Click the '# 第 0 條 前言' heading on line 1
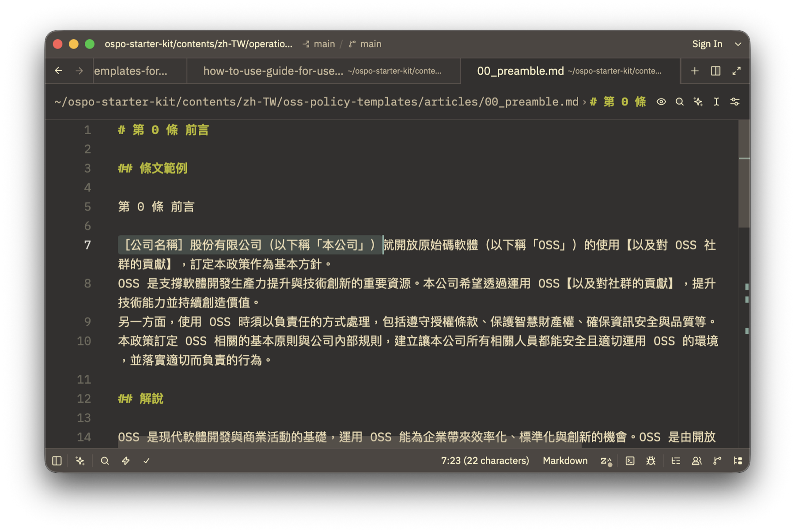 pos(163,130)
